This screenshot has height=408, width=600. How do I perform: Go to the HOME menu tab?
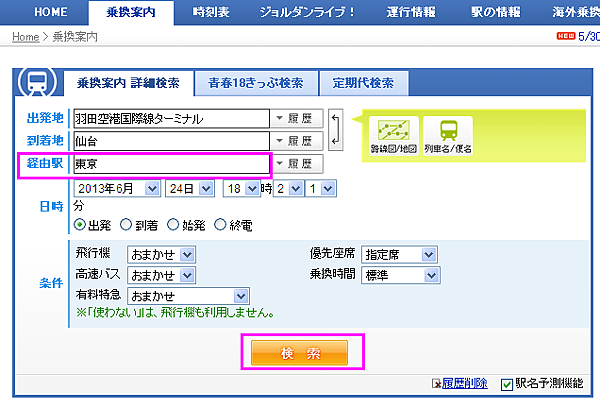51,12
